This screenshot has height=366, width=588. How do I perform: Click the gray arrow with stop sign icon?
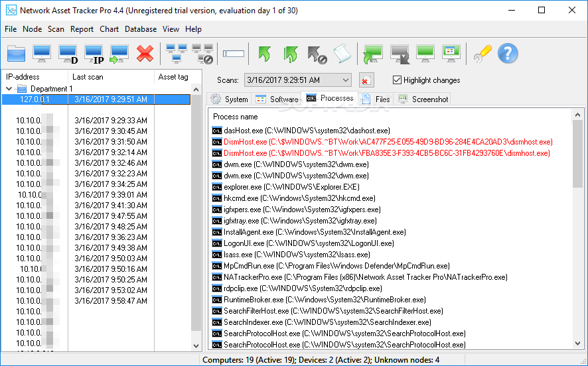[317, 54]
